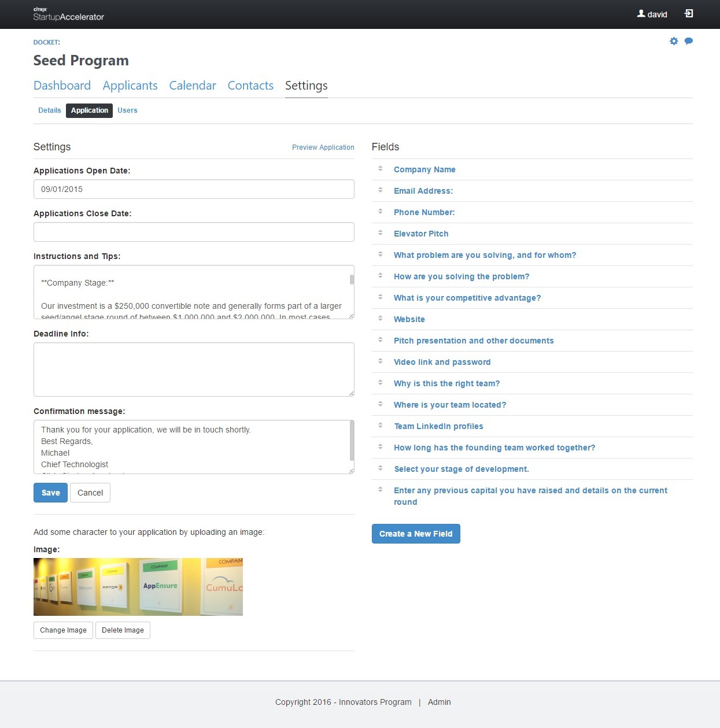The height and width of the screenshot is (728, 720).
Task: Grab the handle for founding team worked together
Action: (x=381, y=446)
